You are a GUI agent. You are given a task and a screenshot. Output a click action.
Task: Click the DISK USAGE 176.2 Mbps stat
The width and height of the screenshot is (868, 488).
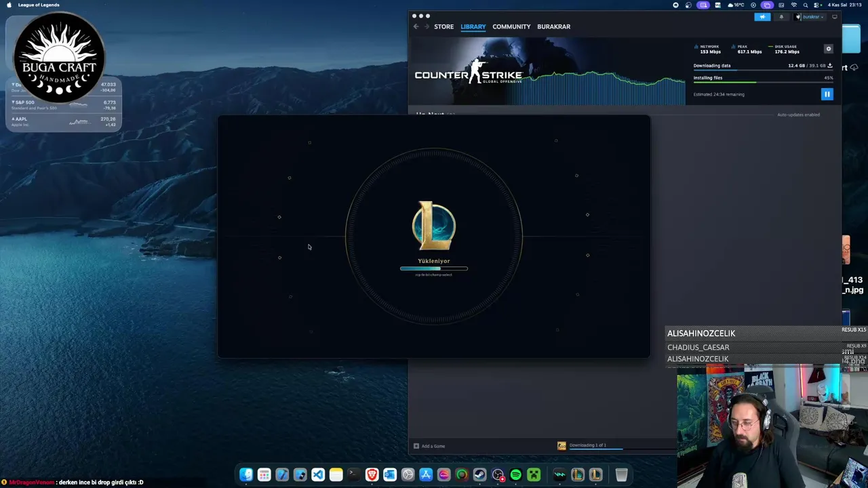tap(785, 49)
